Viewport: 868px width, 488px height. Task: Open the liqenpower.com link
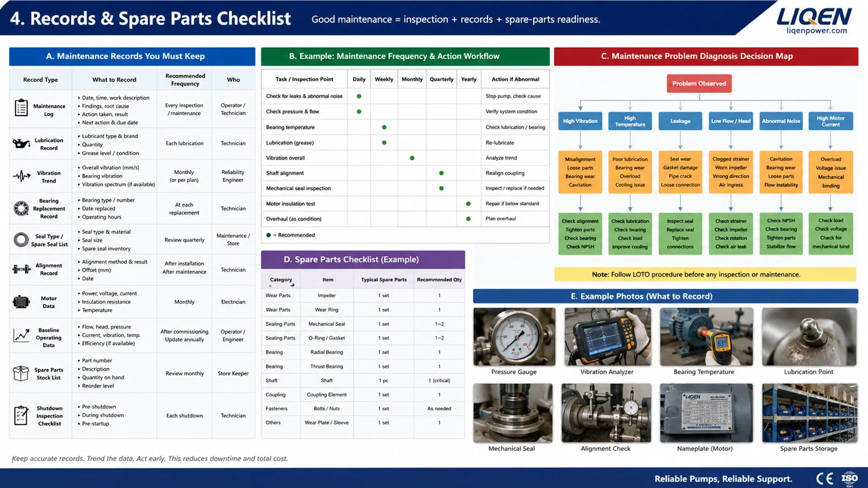point(816,31)
